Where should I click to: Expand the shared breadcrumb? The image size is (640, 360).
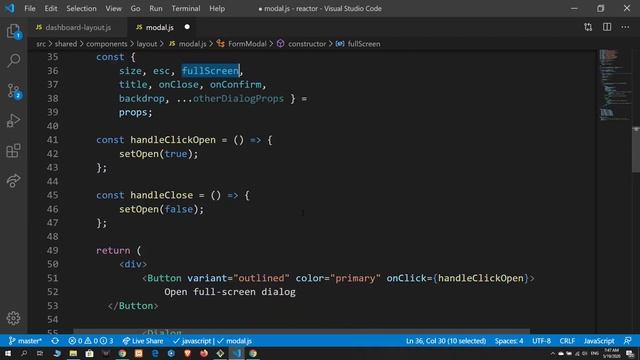point(65,44)
